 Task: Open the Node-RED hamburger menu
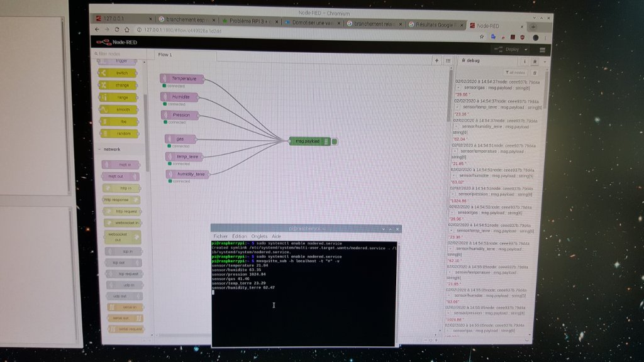point(541,50)
